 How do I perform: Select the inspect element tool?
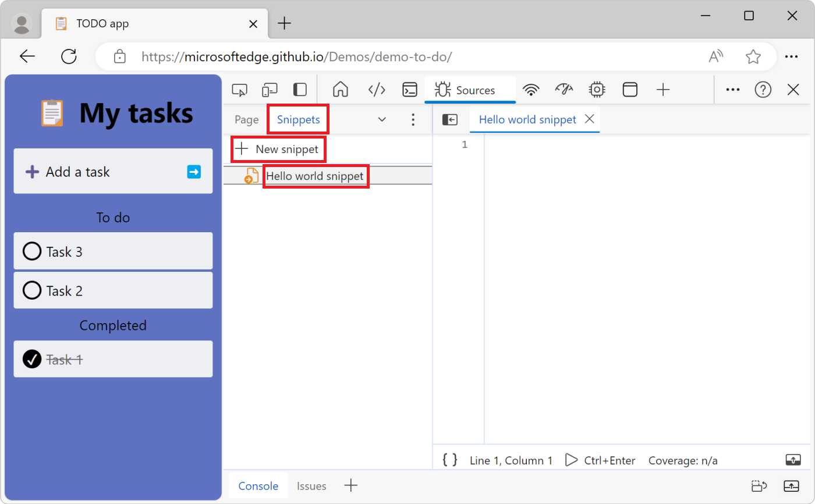tap(239, 90)
